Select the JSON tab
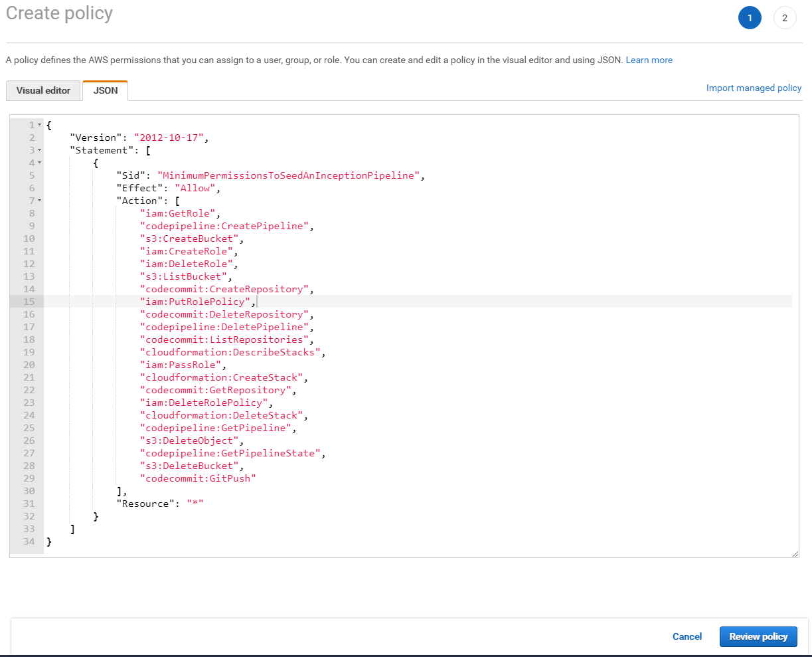The width and height of the screenshot is (812, 657). click(106, 90)
